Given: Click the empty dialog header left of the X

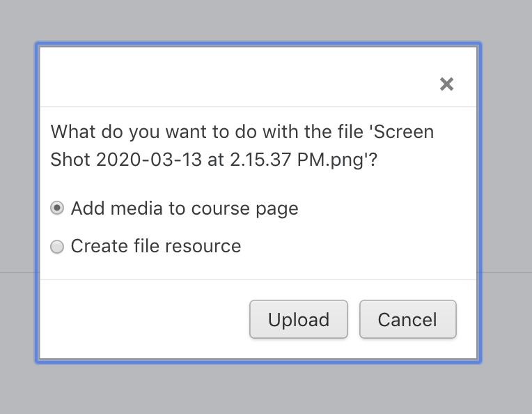Looking at the screenshot, I should pos(237,77).
